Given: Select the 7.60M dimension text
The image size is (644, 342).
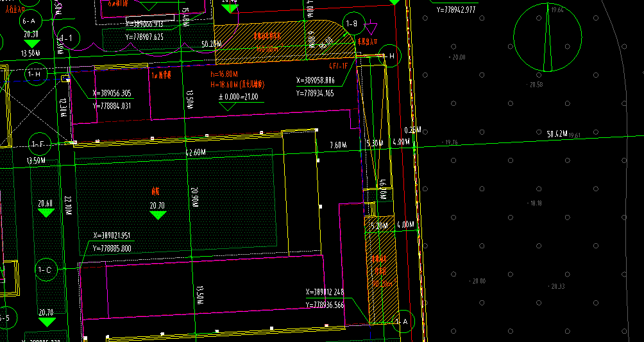Looking at the screenshot, I should coord(338,145).
